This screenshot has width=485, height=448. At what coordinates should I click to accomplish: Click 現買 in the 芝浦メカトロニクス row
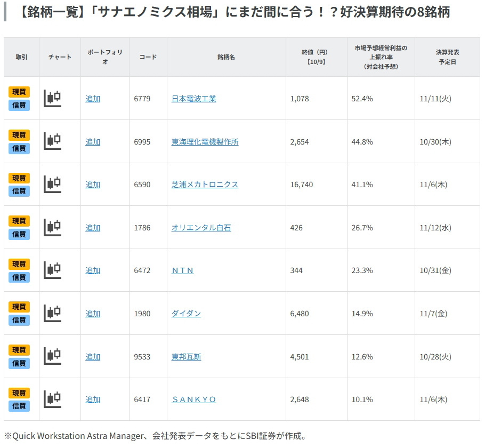pos(19,178)
